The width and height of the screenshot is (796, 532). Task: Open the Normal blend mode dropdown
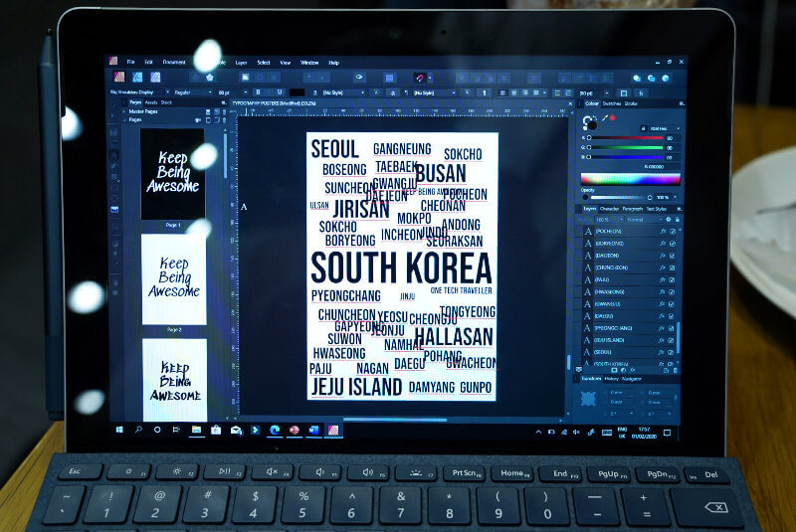[x=645, y=220]
